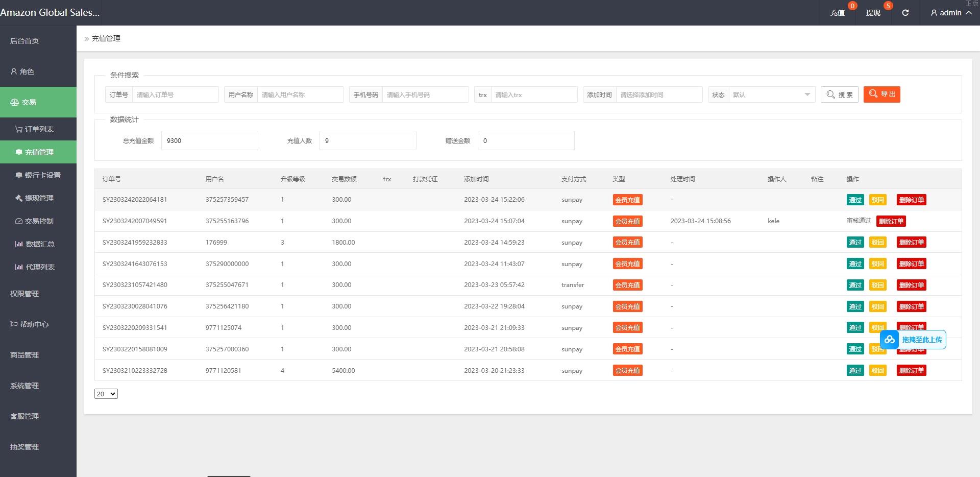Click the 提现 notification item in header
The width and height of the screenshot is (980, 477).
873,13
